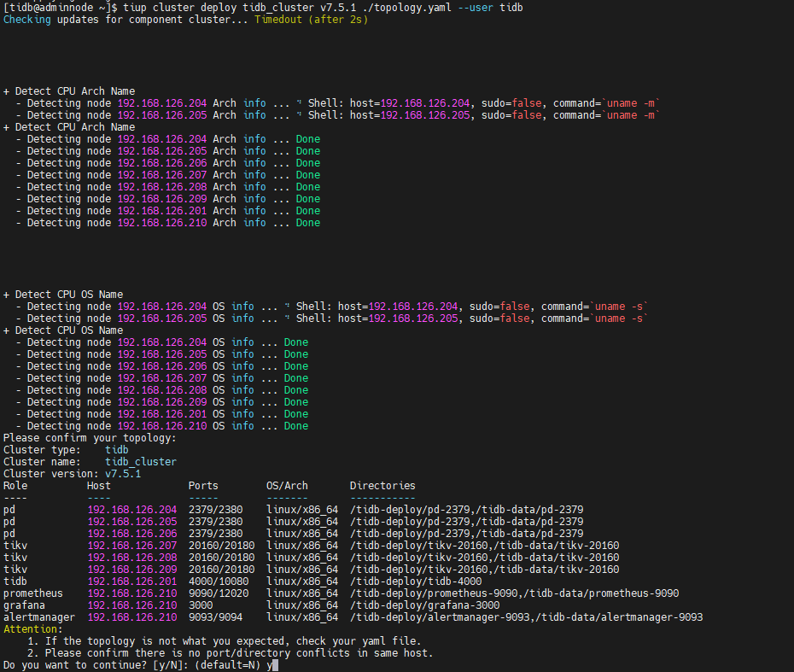The width and height of the screenshot is (794, 672).
Task: Click the Role column header
Action: [15, 486]
